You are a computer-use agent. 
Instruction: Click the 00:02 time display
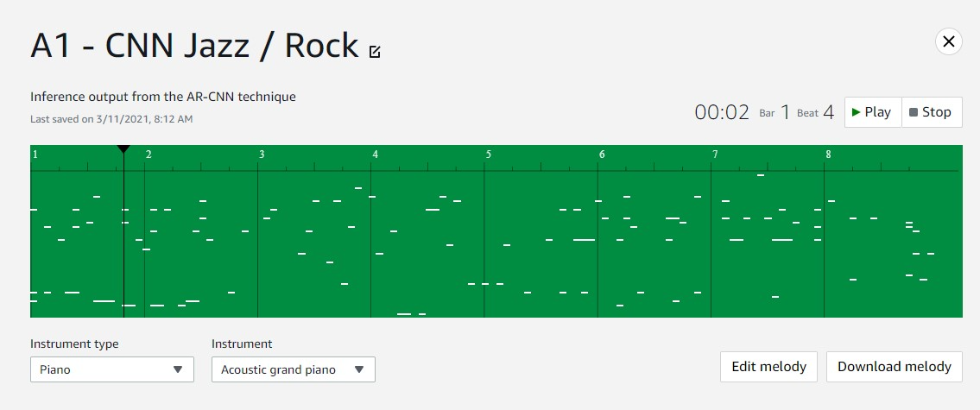point(722,112)
